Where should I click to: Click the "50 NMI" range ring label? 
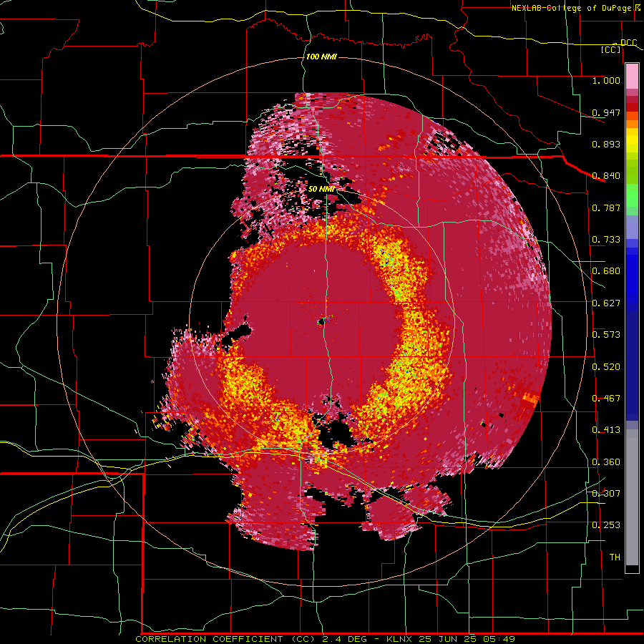click(x=321, y=189)
